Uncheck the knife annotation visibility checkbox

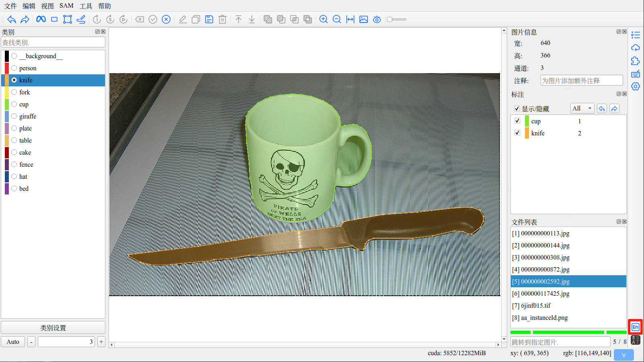(517, 133)
